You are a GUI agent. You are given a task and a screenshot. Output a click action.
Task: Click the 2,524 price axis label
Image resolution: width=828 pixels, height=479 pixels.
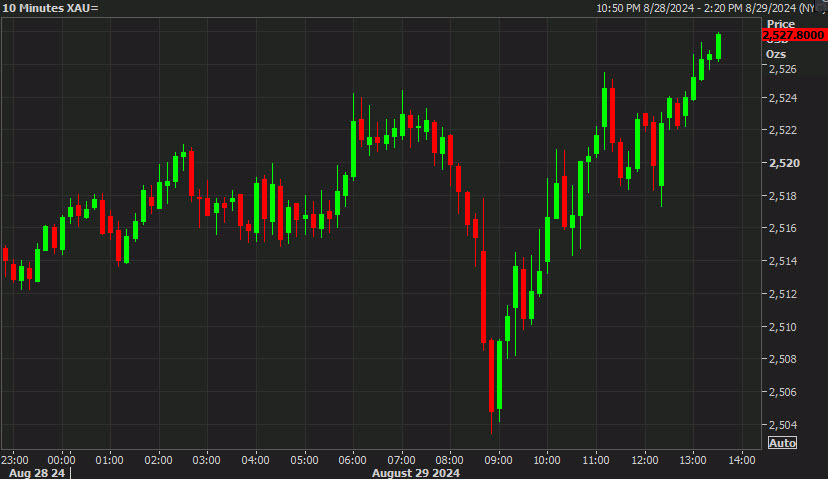[783, 98]
